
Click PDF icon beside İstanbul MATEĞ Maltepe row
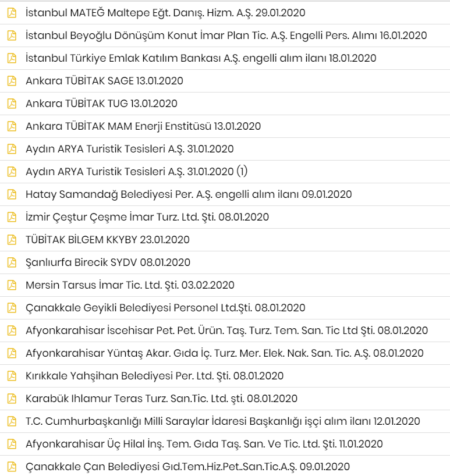[x=12, y=13]
